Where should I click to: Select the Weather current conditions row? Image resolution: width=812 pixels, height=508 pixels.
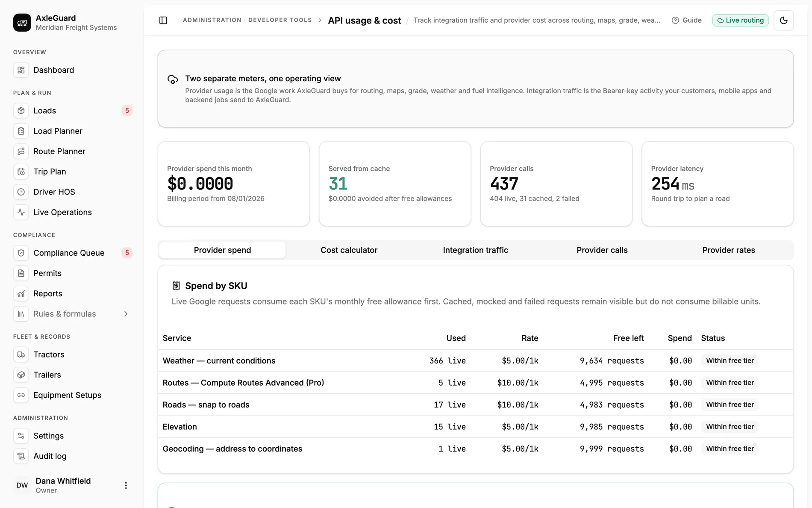475,360
